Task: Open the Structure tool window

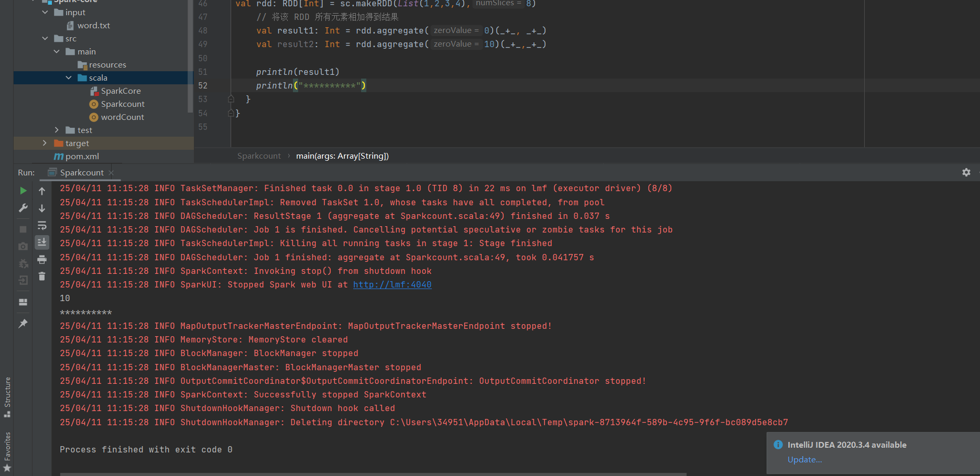Action: pyautogui.click(x=7, y=397)
